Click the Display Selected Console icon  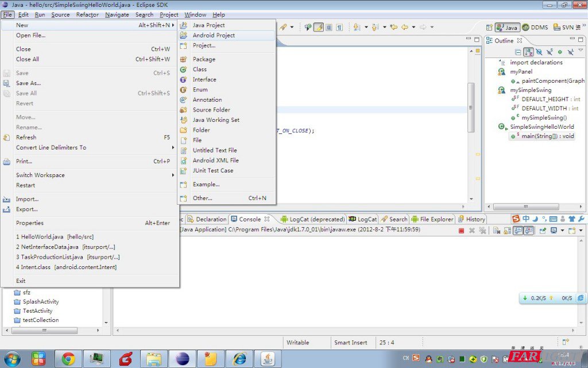554,231
